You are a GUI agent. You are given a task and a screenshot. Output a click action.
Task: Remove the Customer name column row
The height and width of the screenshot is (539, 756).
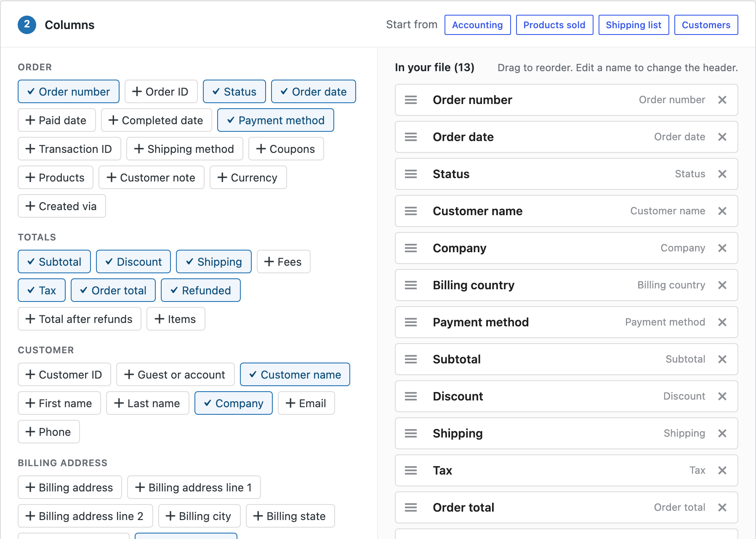(x=722, y=211)
